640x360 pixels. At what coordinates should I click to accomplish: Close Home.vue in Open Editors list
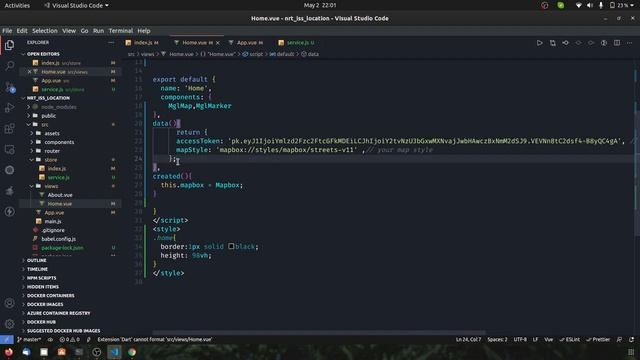pos(29,72)
